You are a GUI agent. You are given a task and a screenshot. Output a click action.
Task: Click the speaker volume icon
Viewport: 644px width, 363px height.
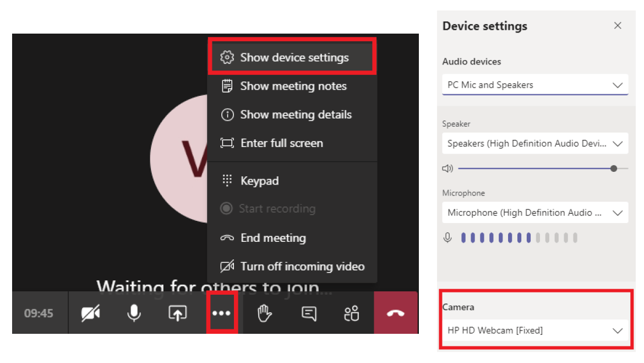(x=447, y=169)
